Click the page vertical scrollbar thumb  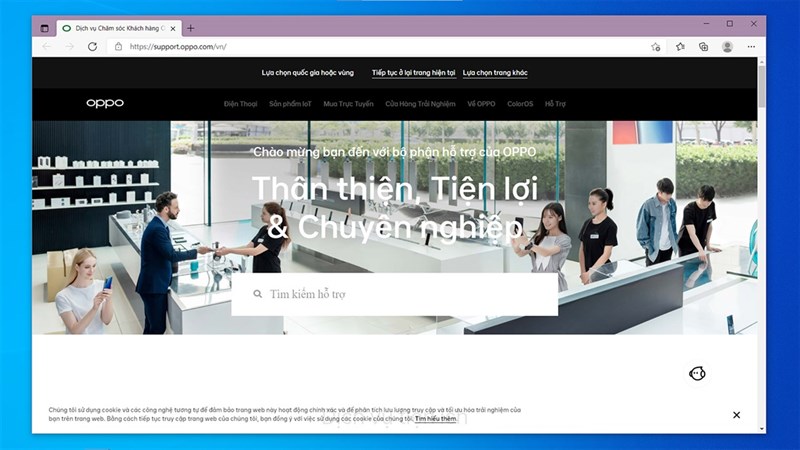tap(762, 86)
